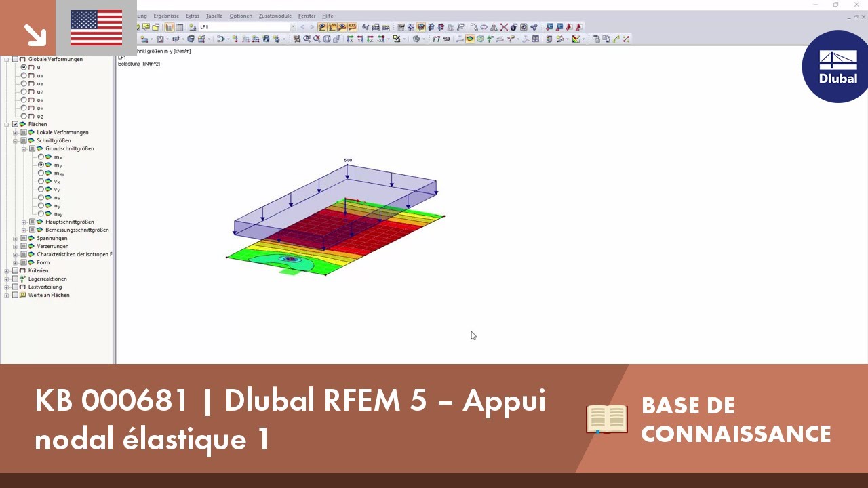Screen dimensions: 868x488
Task: Enable the Lastverteilung checkbox
Action: point(15,287)
